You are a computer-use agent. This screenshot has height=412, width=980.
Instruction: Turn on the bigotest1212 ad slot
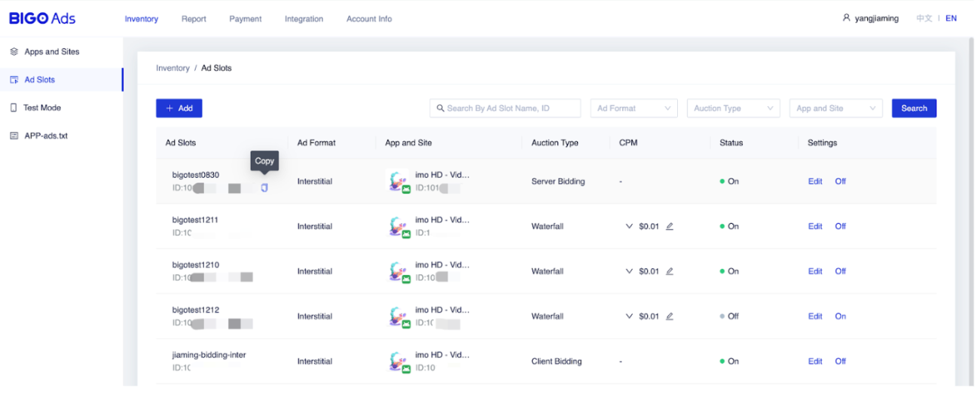840,316
